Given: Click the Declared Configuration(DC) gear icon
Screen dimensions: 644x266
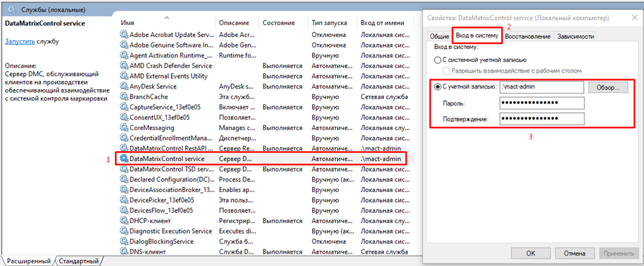Looking at the screenshot, I should point(124,180).
